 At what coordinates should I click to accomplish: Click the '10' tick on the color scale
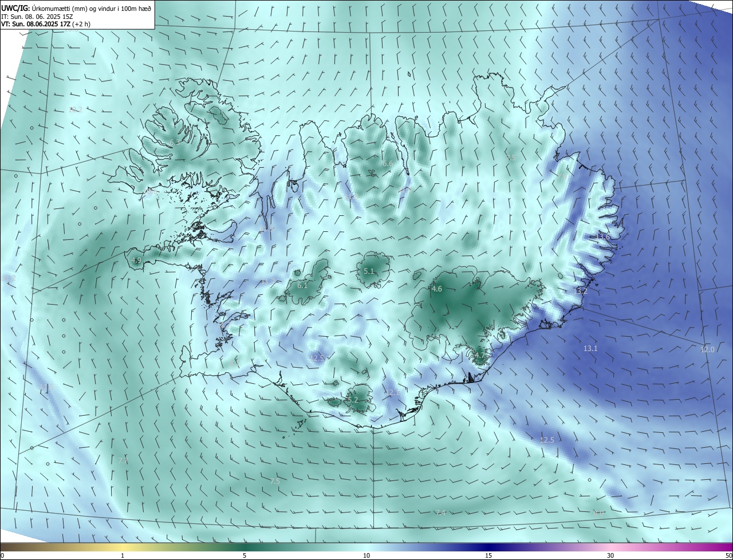tap(366, 555)
